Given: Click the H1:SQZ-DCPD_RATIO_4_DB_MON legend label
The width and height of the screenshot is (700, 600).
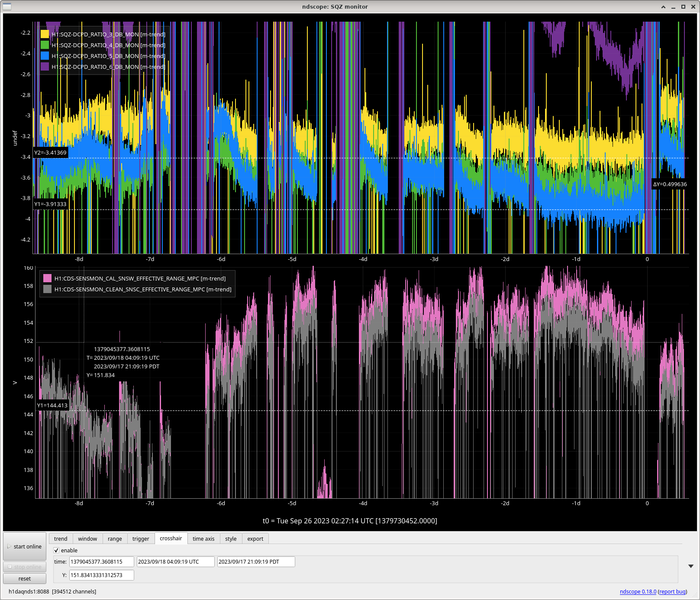Looking at the screenshot, I should [x=108, y=45].
